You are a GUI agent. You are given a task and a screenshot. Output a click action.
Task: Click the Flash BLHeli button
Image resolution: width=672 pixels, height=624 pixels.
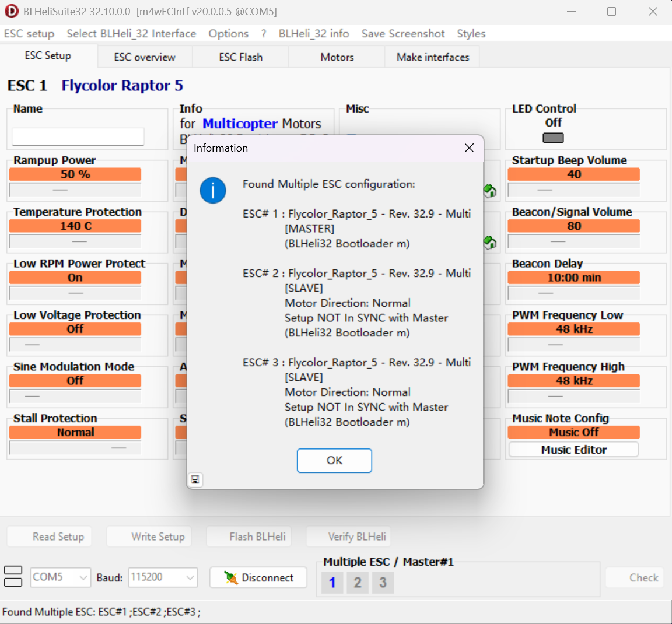click(x=249, y=537)
